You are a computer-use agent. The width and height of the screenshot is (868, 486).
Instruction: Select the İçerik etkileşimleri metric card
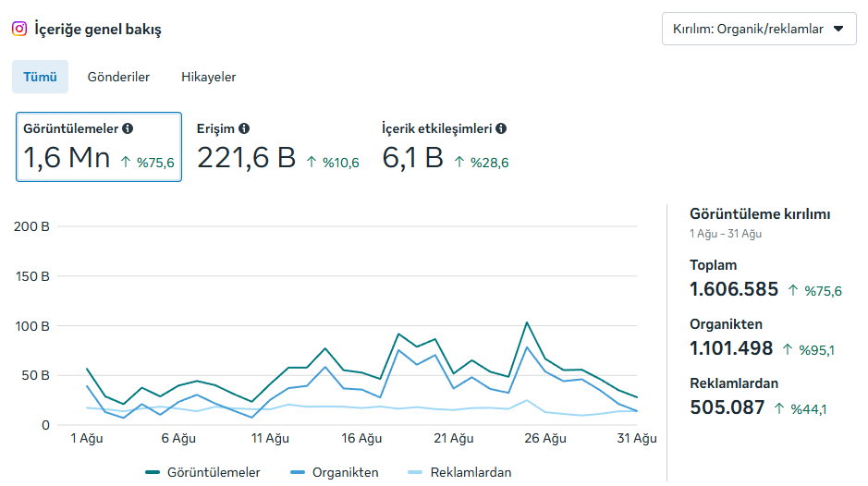[x=445, y=147]
